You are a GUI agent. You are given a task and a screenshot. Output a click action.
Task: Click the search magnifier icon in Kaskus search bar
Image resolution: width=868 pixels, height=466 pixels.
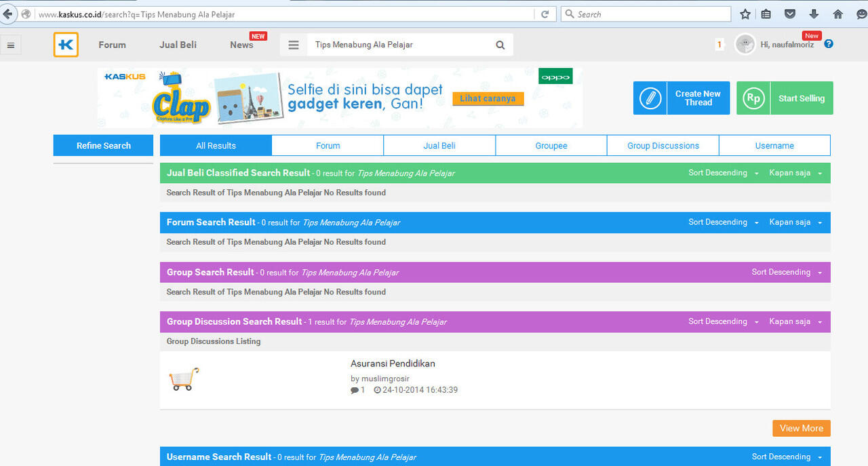tap(500, 45)
